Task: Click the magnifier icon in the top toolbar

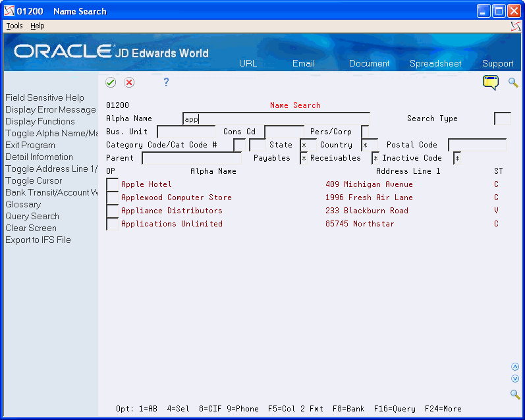Action: tap(513, 82)
